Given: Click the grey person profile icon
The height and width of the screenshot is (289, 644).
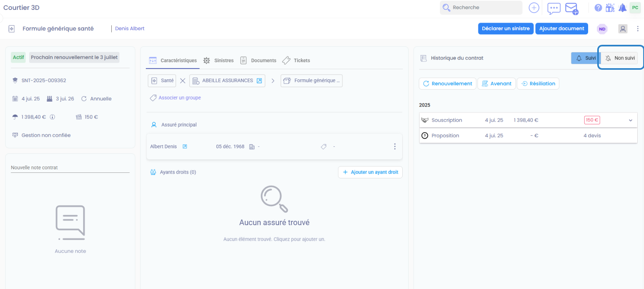Looking at the screenshot, I should (x=623, y=29).
